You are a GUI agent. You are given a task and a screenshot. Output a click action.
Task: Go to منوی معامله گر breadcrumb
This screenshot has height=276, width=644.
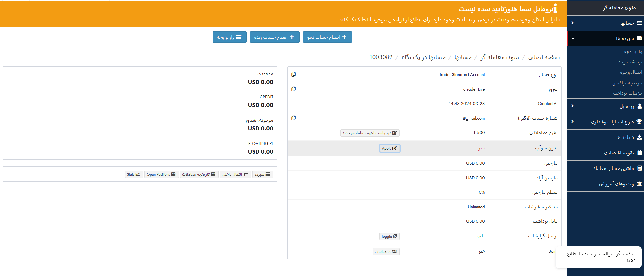[500, 57]
